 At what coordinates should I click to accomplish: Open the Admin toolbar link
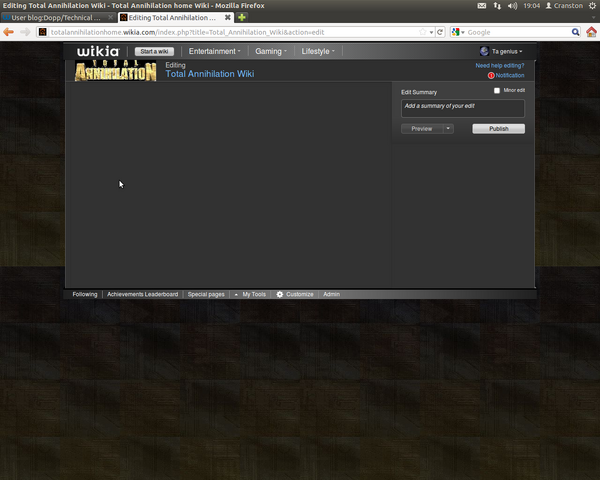(331, 294)
